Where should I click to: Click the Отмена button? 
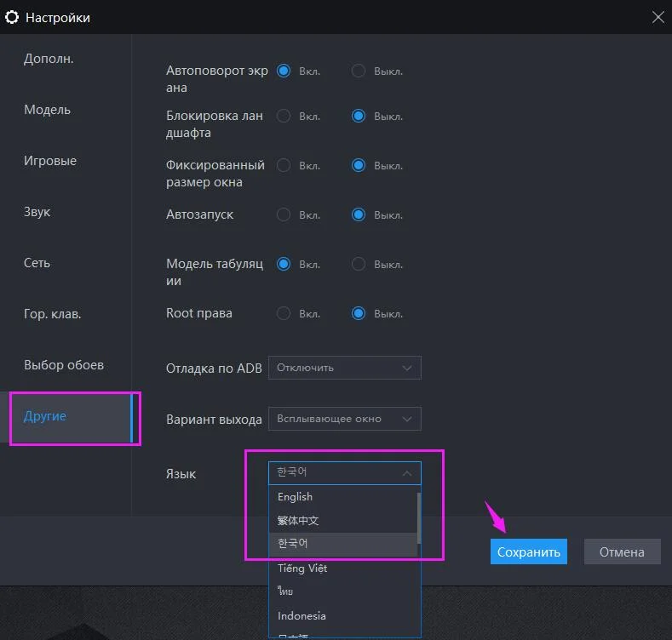pos(622,551)
